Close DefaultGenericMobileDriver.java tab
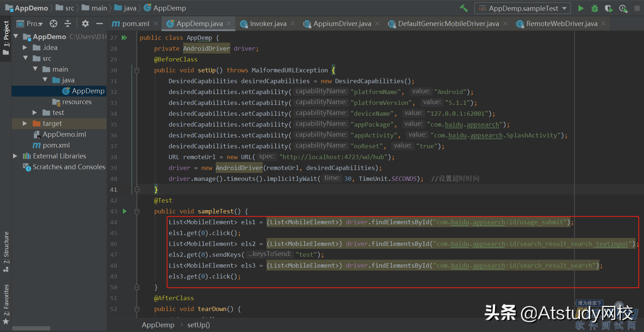 coord(505,24)
